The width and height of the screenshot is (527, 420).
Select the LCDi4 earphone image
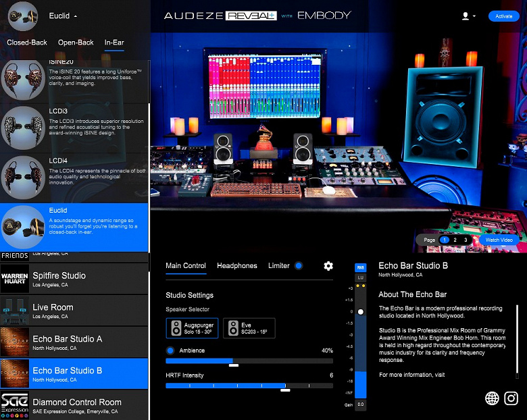point(23,178)
